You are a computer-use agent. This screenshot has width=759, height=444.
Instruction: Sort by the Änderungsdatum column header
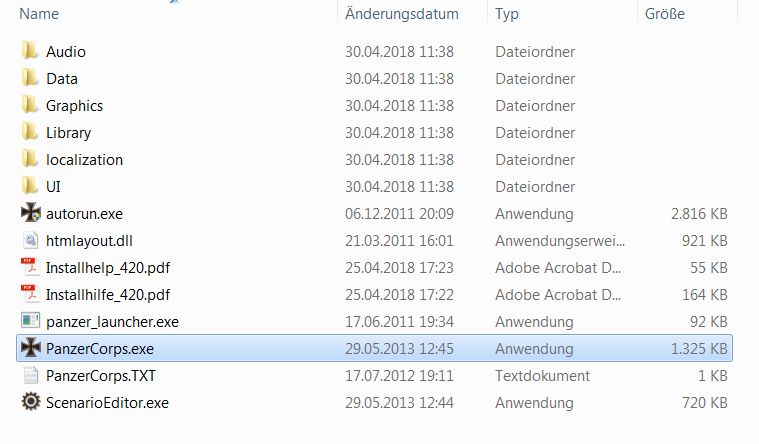coord(401,14)
